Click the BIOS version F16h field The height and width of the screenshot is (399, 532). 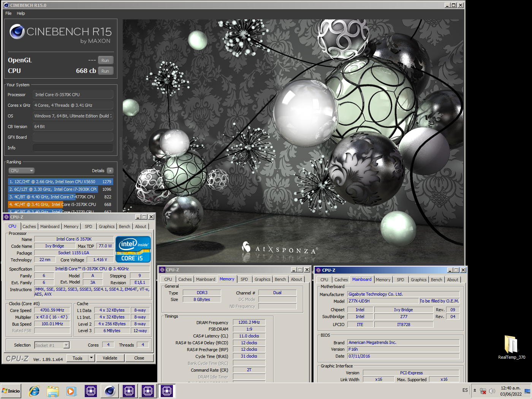(404, 349)
